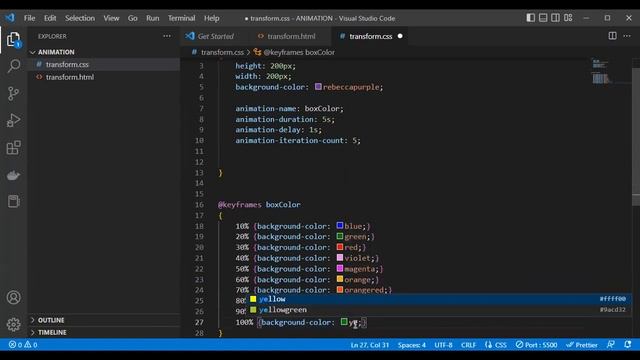
Task: Open Explorer Views and More Actions ellipsis
Action: (x=167, y=36)
